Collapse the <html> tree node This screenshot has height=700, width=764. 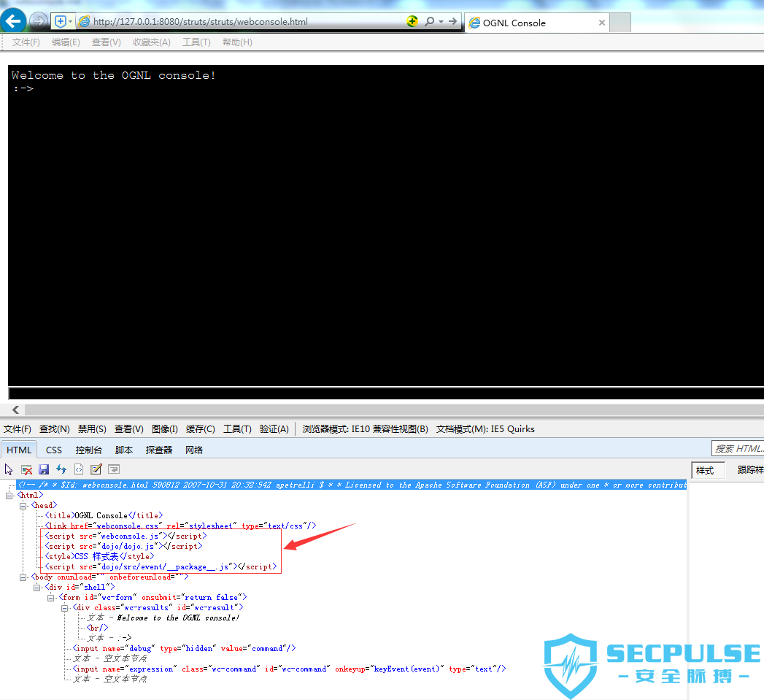(9, 496)
